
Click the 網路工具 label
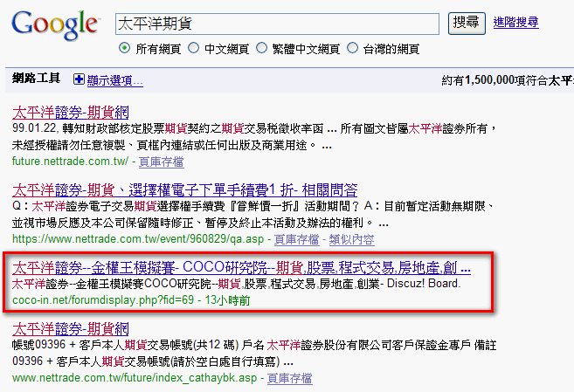36,79
